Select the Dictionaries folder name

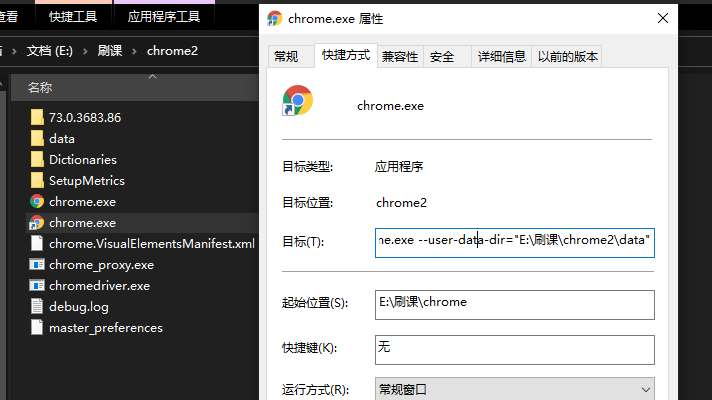pyautogui.click(x=83, y=160)
